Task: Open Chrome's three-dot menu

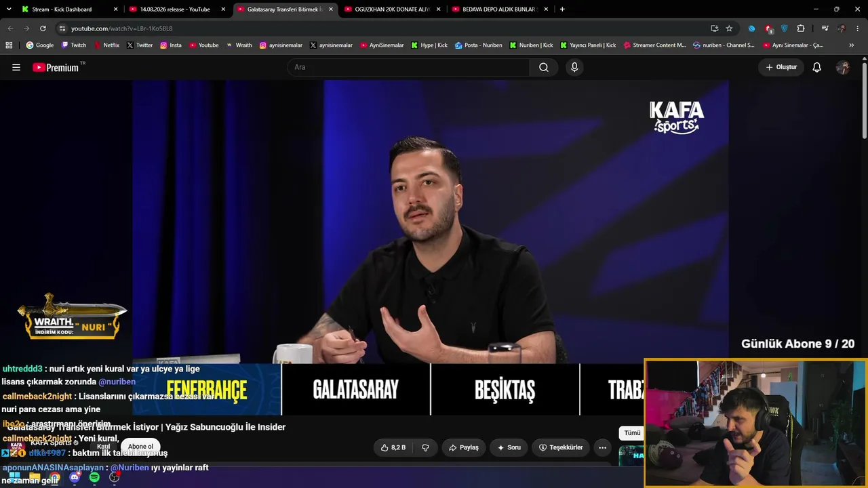Action: [858, 28]
